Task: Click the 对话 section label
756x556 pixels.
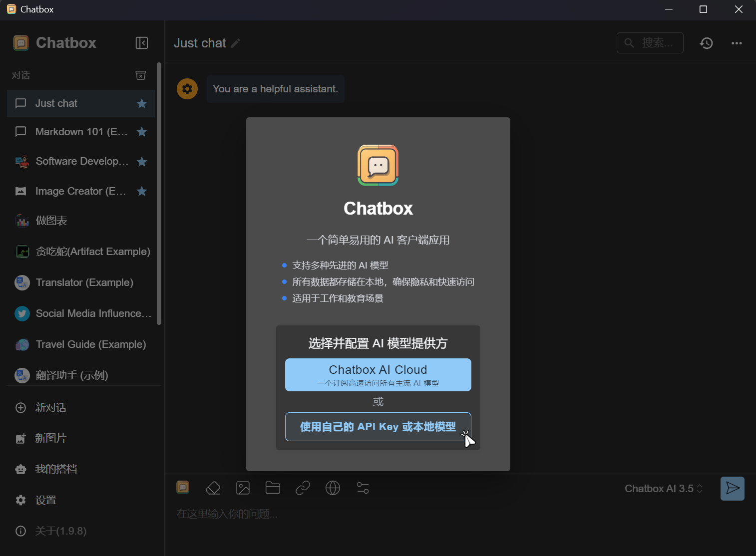Action: click(21, 75)
